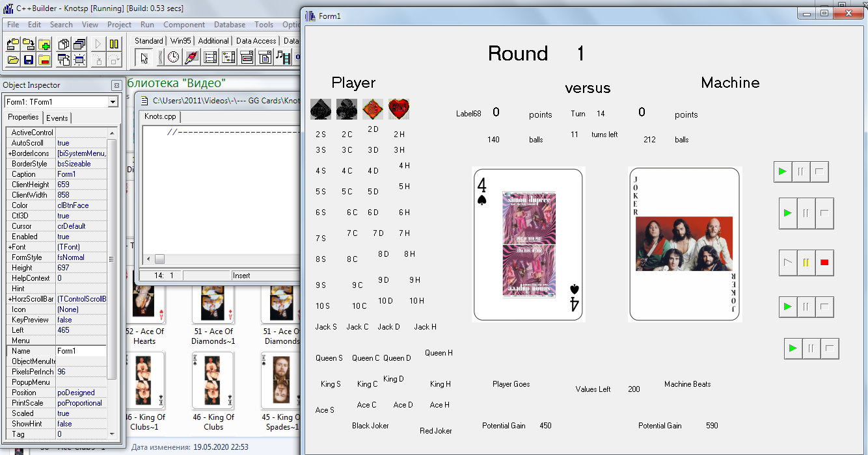
Task: Open the Tools menu
Action: tap(264, 25)
